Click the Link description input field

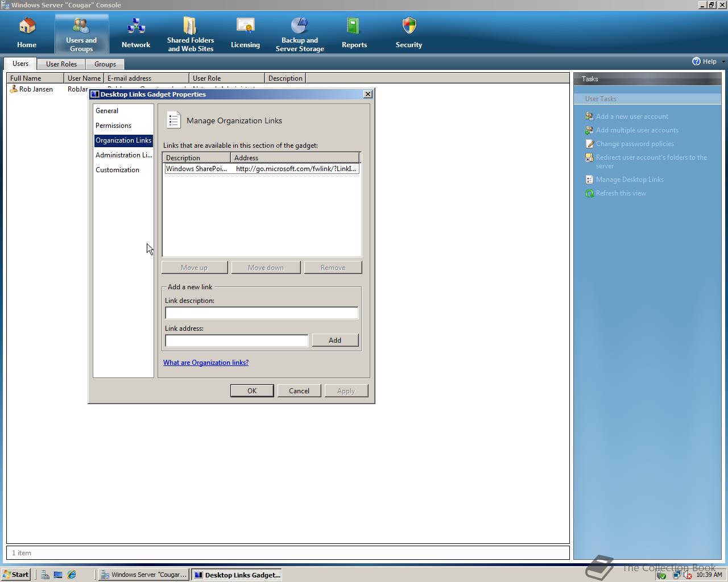click(262, 313)
